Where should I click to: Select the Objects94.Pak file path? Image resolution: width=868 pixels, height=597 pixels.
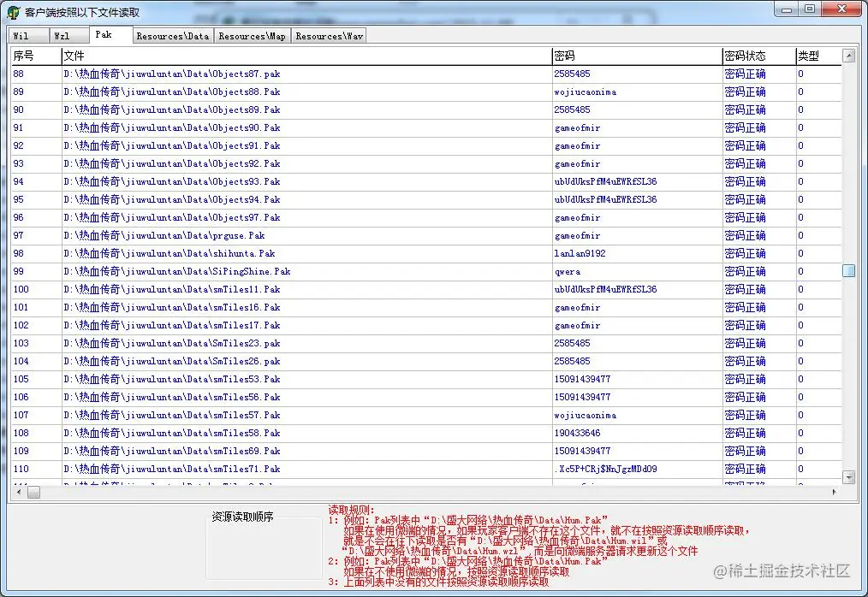[171, 200]
